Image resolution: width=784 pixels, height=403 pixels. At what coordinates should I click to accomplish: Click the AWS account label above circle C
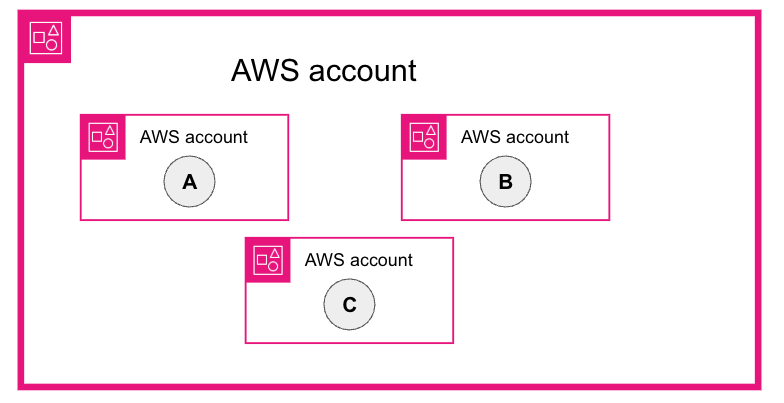click(x=359, y=260)
